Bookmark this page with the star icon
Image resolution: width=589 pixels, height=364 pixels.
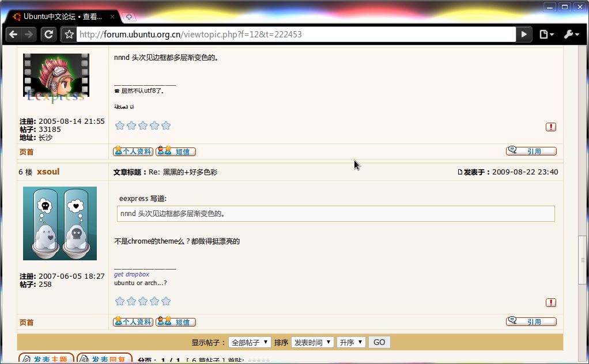tap(69, 35)
